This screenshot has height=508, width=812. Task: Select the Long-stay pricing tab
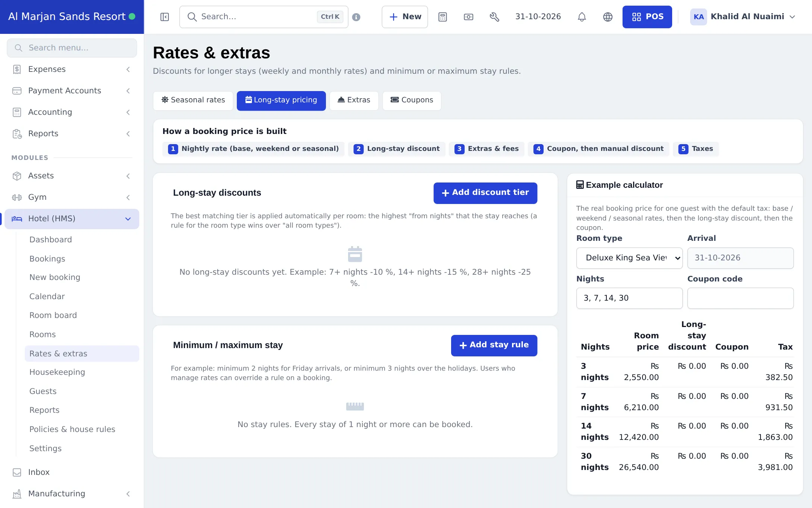[281, 100]
